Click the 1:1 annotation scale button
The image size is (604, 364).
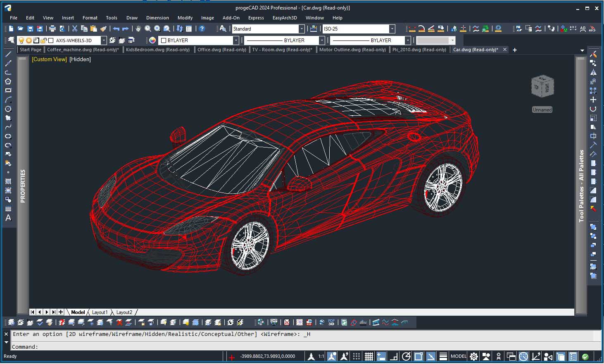click(x=321, y=356)
